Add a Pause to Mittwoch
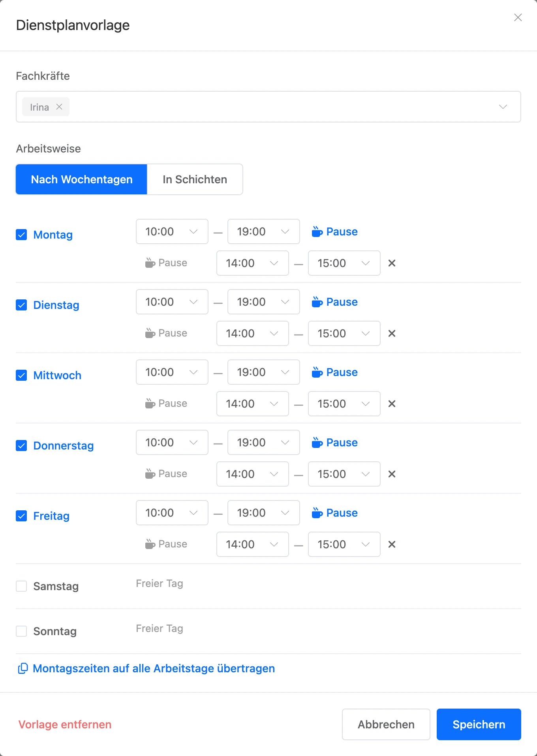537x756 pixels. coord(334,372)
